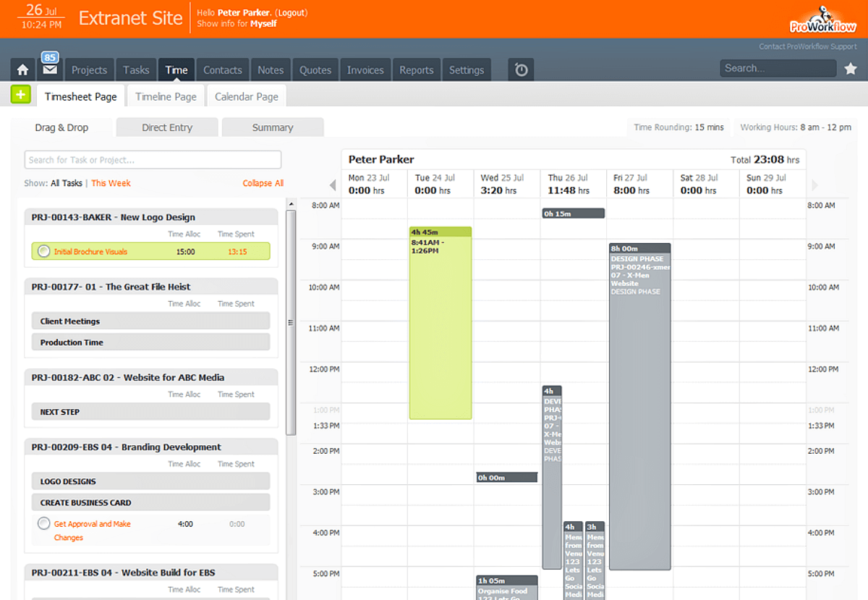The height and width of the screenshot is (600, 868).
Task: Select LOGO DESIGNS task category
Action: pos(150,481)
